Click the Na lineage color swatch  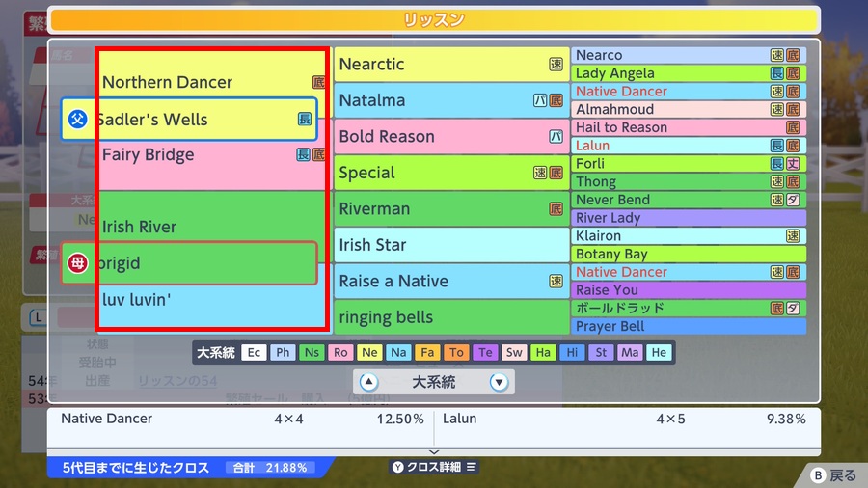(398, 352)
